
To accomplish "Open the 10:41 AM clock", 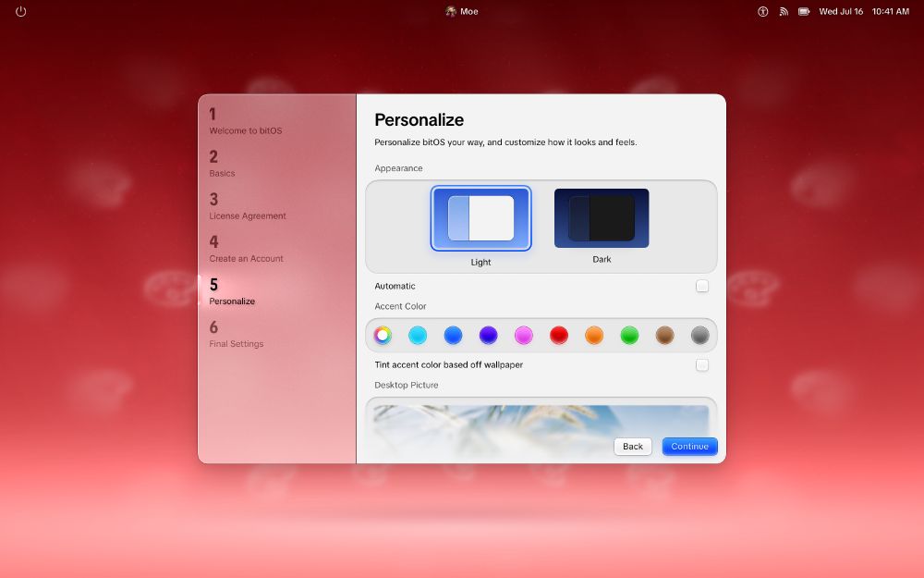I will [891, 11].
